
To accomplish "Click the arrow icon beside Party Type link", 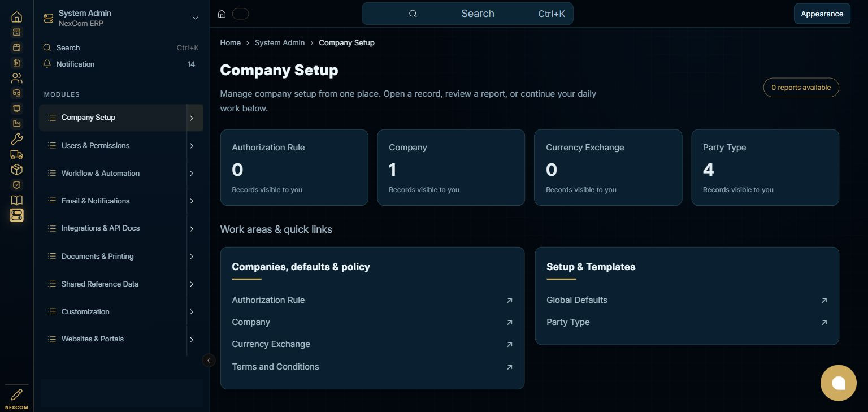I will pyautogui.click(x=824, y=323).
